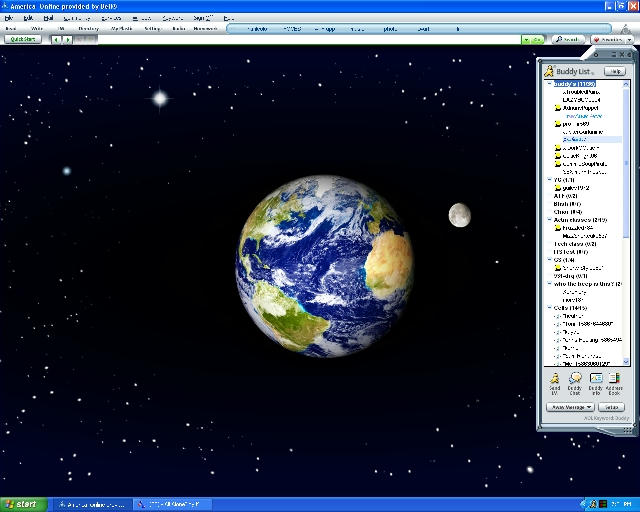Screen dimensions: 640x512
Task: Click the Buddy List Help button
Action: click(x=614, y=71)
